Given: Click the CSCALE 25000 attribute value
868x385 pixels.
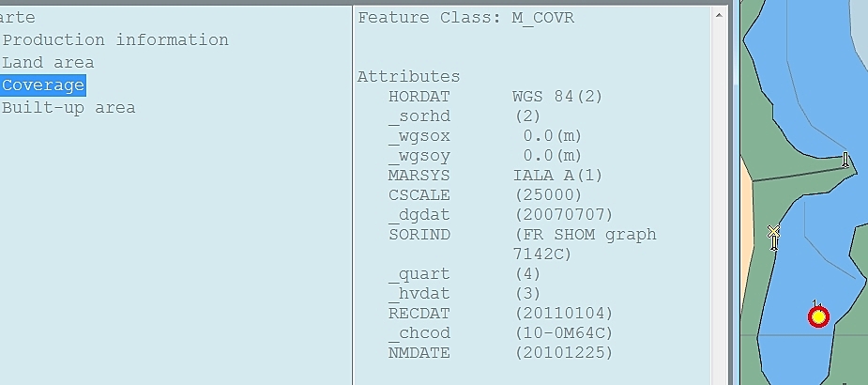Looking at the screenshot, I should 548,195.
